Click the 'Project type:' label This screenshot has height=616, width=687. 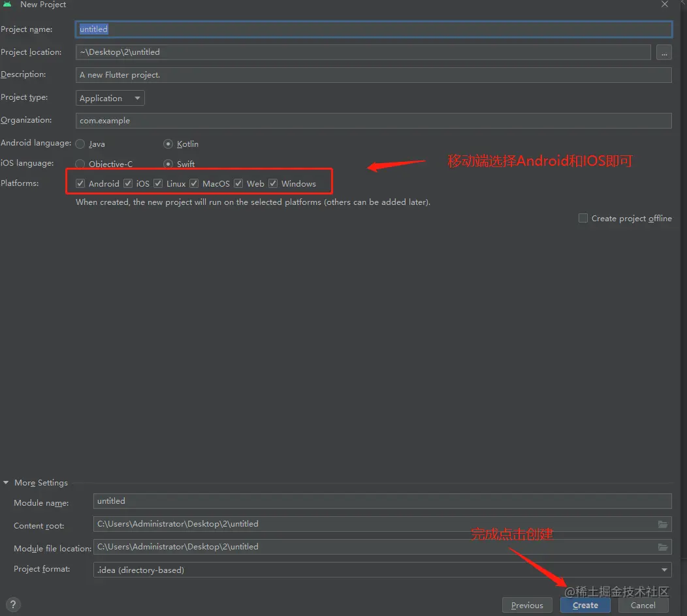[24, 97]
